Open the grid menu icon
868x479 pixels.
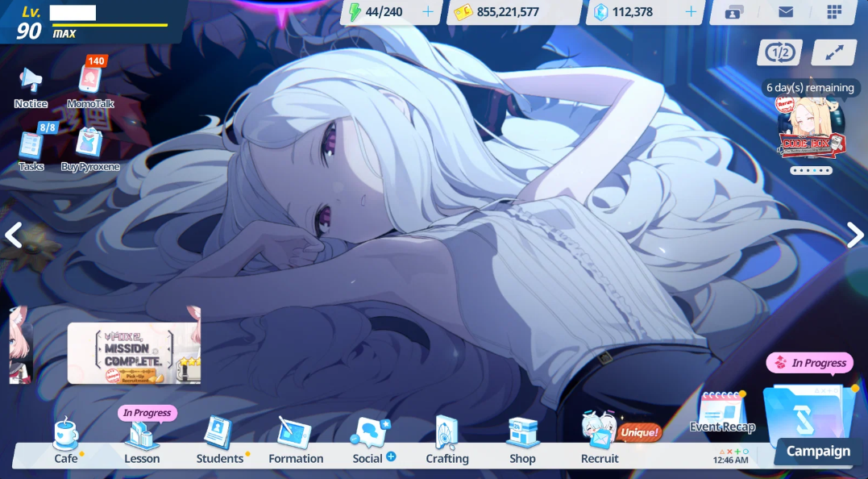point(834,11)
